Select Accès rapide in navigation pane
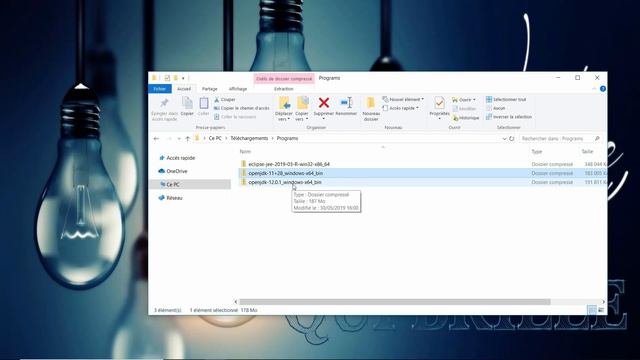Image resolution: width=640 pixels, height=360 pixels. point(180,158)
